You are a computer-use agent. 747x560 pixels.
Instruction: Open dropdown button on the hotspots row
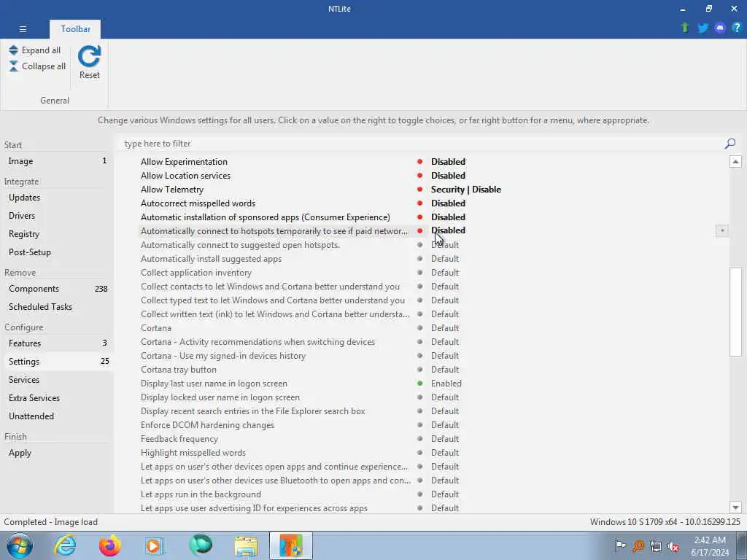click(721, 230)
